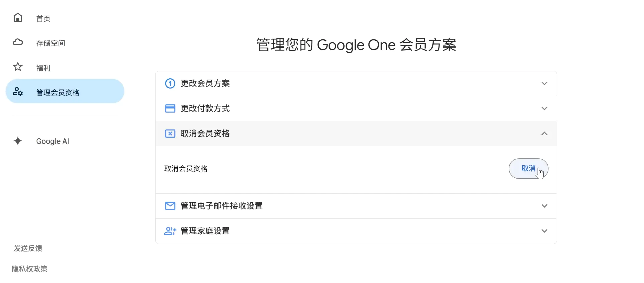
Task: Click the cancel membership X-box icon
Action: 170,133
